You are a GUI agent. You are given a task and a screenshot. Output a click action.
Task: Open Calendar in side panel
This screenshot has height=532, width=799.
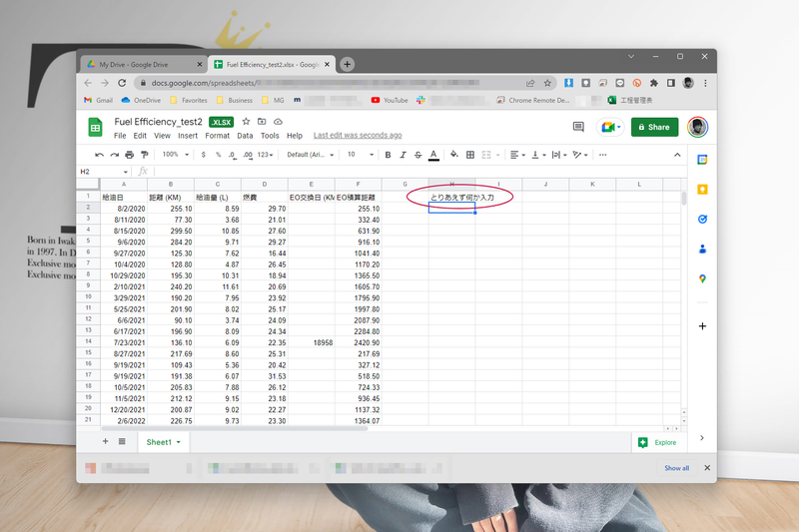point(702,160)
